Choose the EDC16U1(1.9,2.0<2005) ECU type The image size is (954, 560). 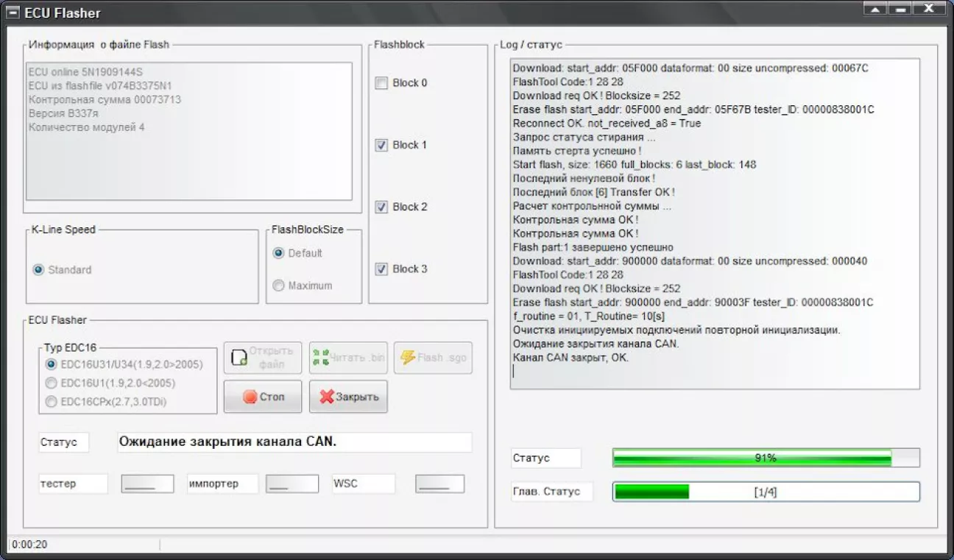pyautogui.click(x=51, y=383)
